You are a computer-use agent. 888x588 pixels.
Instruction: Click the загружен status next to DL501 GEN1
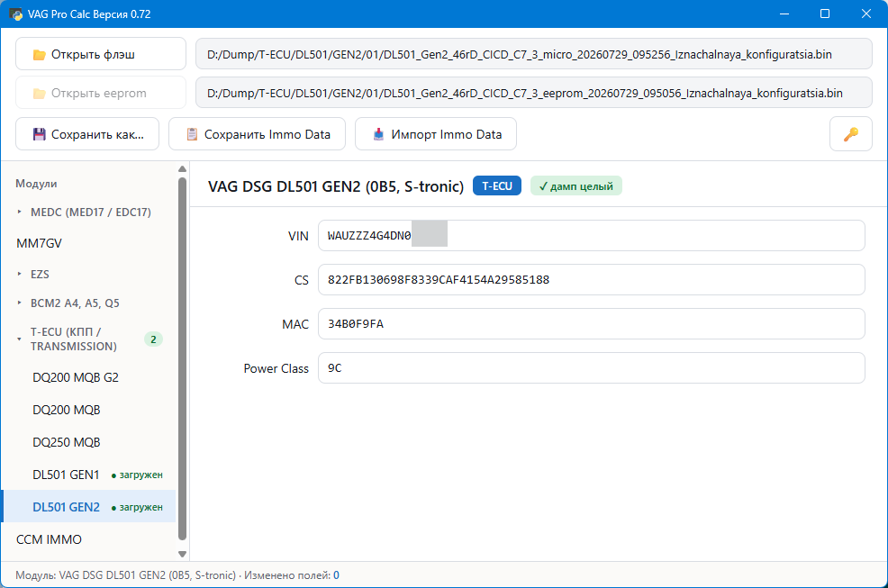point(137,475)
